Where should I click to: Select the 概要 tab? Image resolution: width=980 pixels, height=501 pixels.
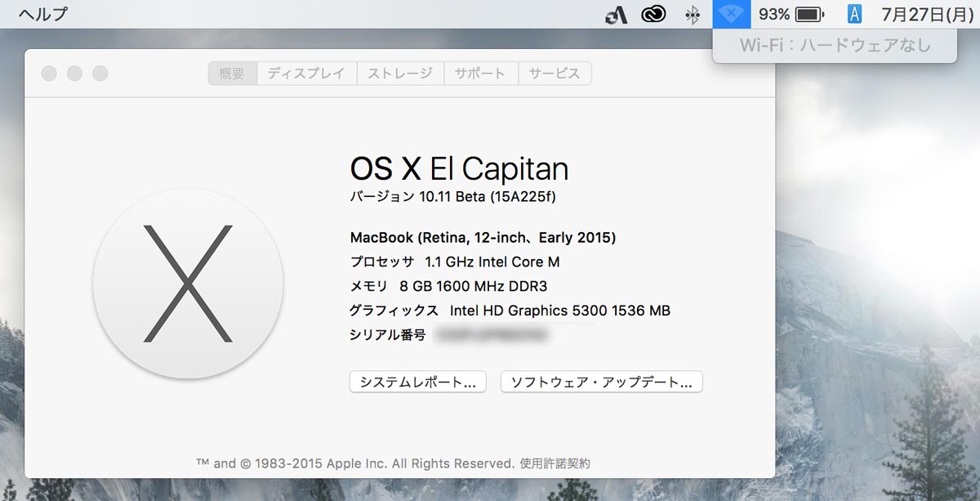pyautogui.click(x=232, y=74)
